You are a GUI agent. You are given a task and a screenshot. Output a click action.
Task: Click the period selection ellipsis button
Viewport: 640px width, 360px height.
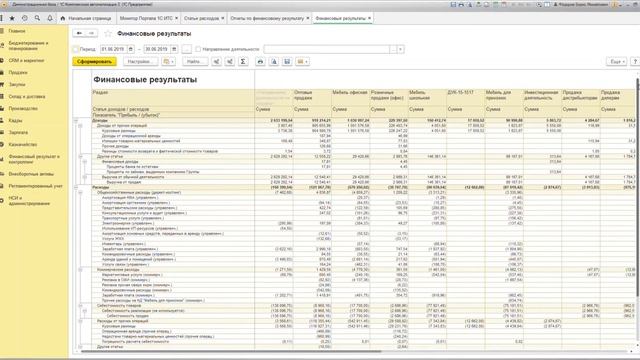pyautogui.click(x=187, y=49)
